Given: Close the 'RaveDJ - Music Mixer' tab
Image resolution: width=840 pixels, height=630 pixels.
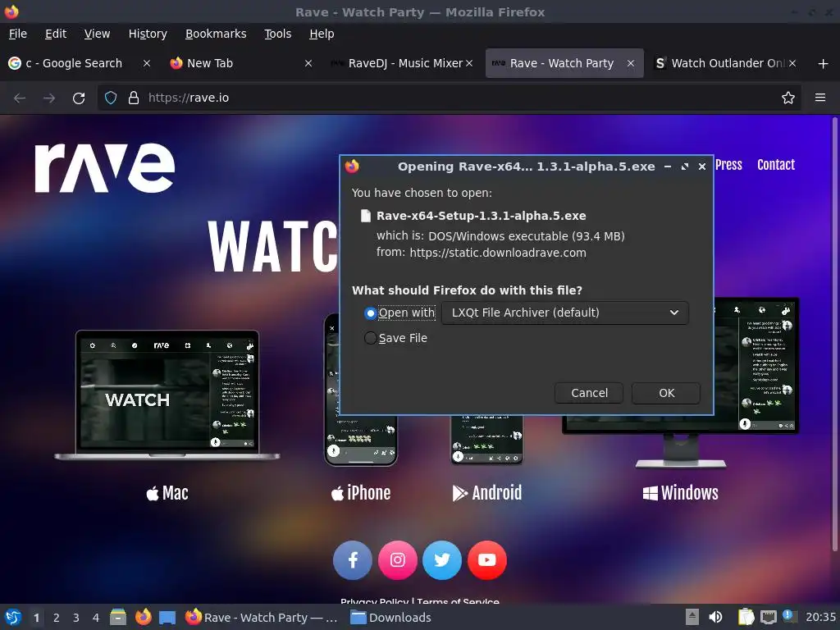Looking at the screenshot, I should click(469, 63).
